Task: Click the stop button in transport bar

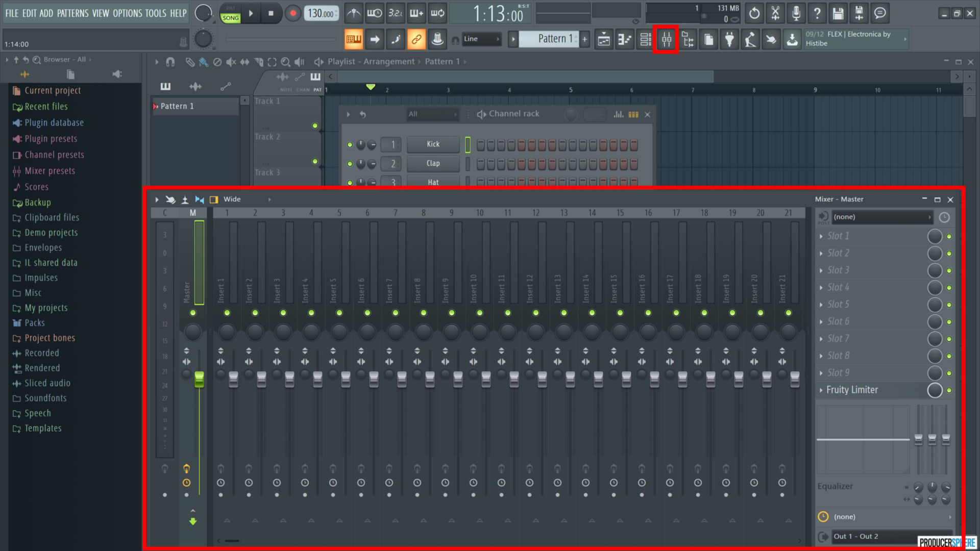Action: click(270, 13)
